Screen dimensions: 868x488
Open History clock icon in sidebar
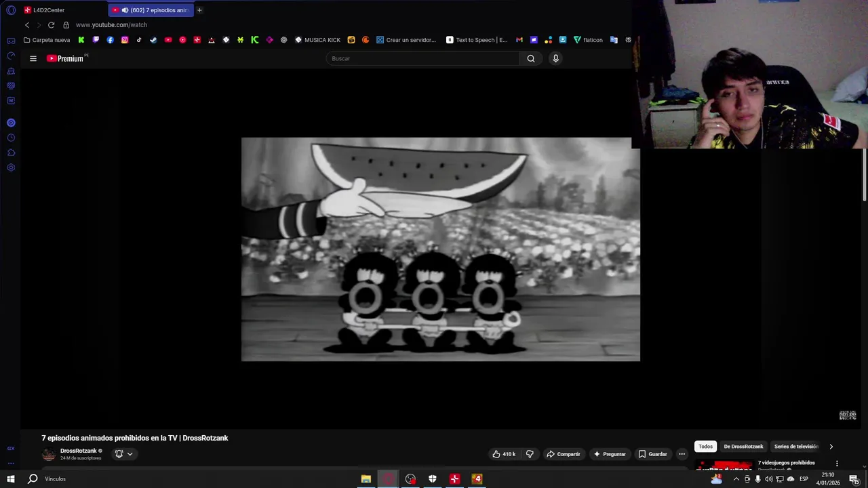[11, 138]
